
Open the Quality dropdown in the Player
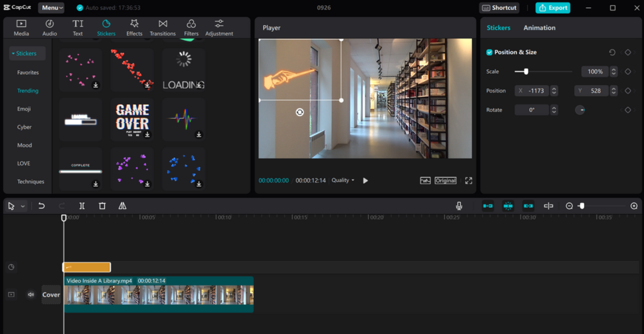[x=343, y=180]
